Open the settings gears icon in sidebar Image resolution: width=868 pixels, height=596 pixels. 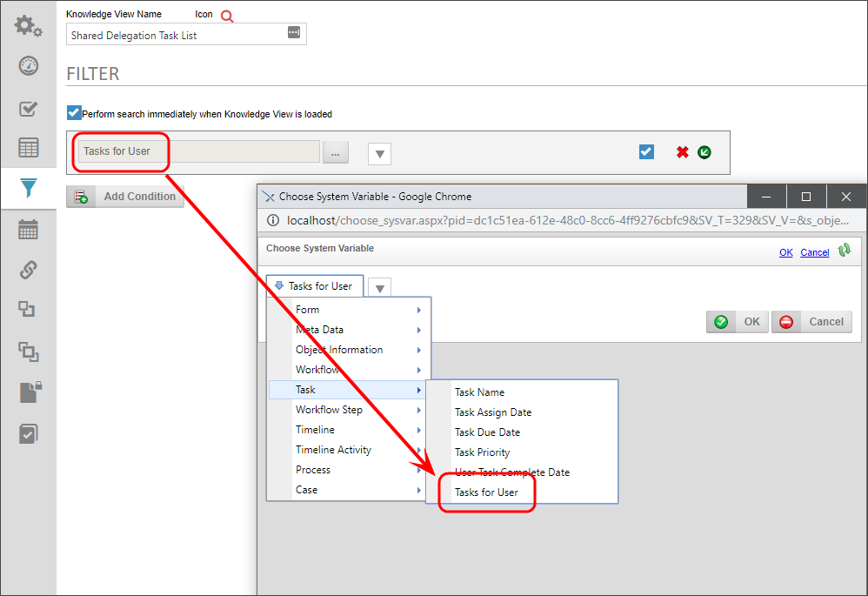(28, 25)
